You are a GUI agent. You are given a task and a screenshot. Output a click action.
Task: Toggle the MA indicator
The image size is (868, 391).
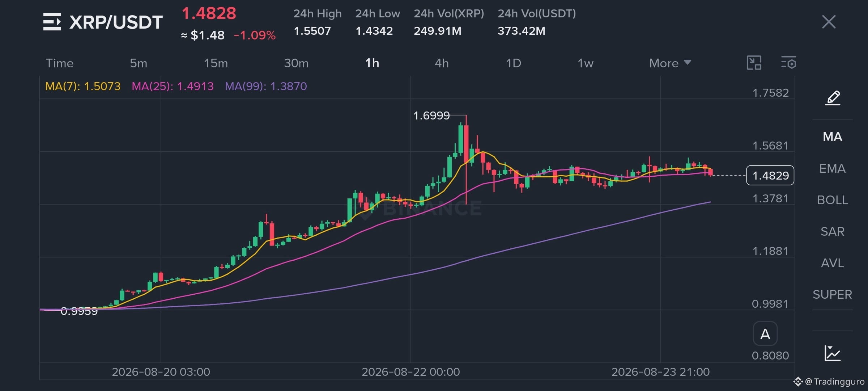[832, 136]
